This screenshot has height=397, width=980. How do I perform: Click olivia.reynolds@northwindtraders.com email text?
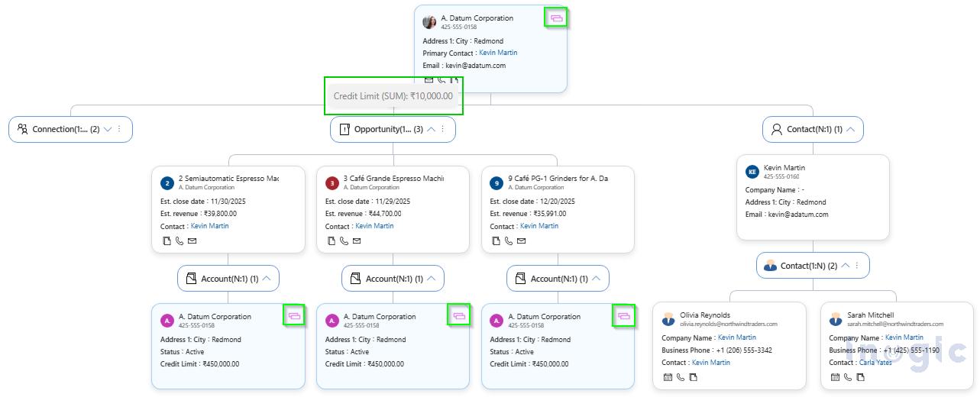coord(728,324)
